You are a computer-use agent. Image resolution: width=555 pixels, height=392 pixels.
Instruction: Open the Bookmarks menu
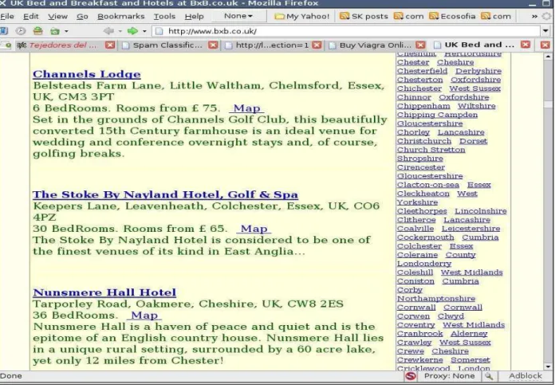[x=121, y=16]
